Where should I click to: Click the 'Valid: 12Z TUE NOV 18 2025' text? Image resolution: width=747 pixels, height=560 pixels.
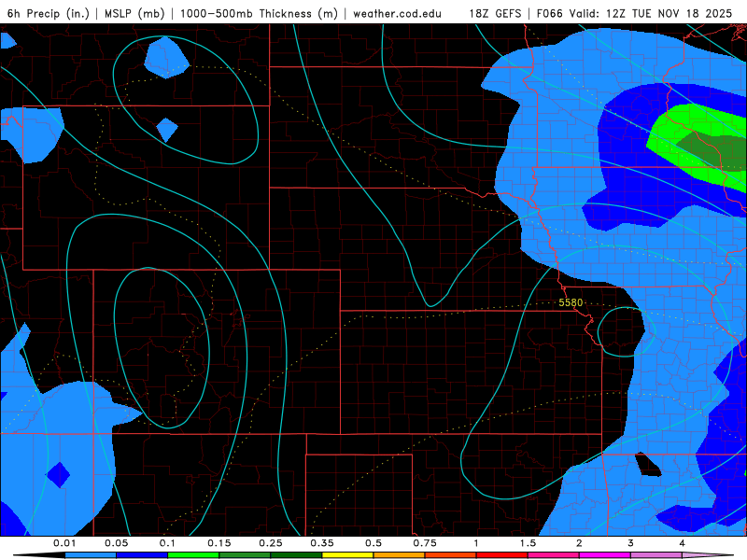point(655,14)
